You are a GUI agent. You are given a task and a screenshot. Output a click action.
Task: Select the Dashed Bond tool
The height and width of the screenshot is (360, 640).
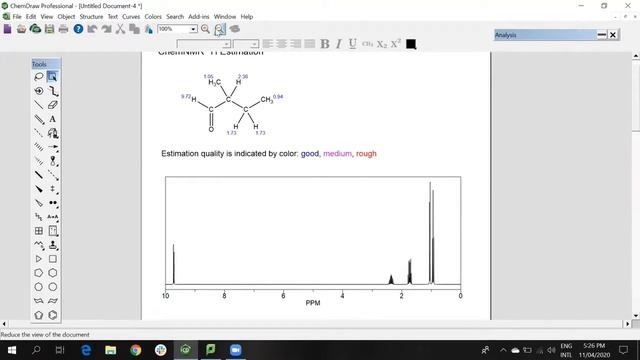click(x=39, y=133)
